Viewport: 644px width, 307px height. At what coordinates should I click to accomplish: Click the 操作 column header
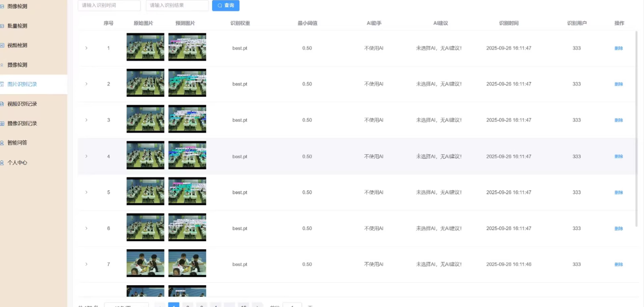pos(619,23)
